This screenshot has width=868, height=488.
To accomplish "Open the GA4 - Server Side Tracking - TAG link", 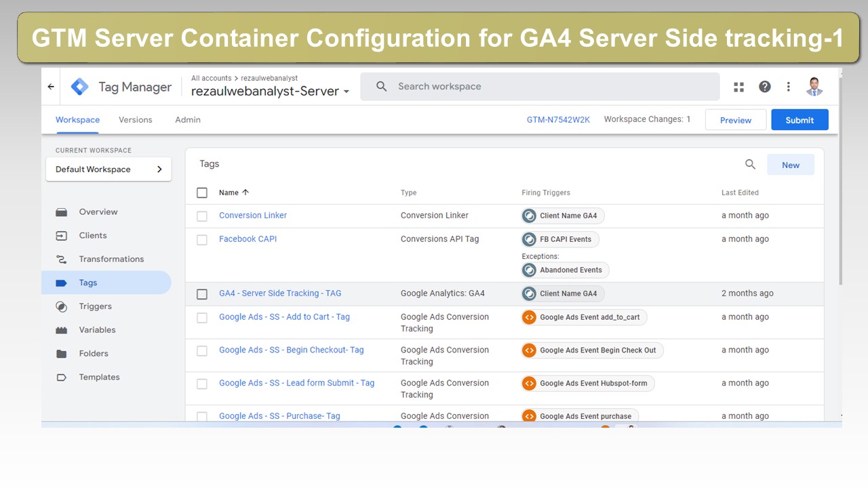I will 280,293.
